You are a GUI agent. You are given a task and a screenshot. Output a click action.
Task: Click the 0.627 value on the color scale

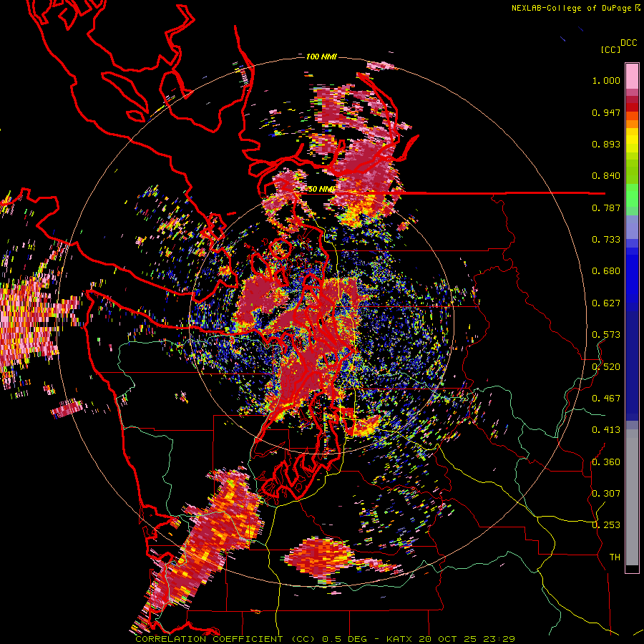(606, 303)
